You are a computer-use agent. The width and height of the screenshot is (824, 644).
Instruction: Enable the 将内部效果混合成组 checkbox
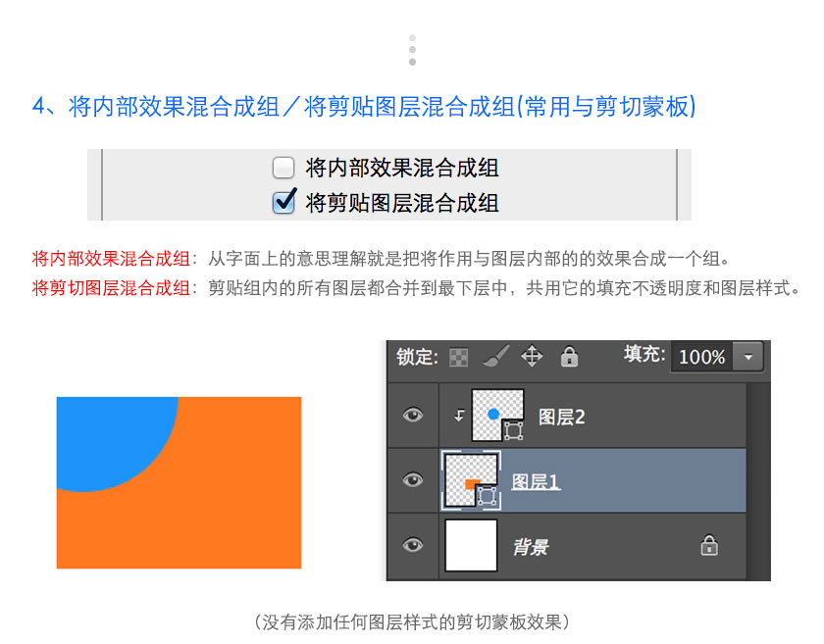point(283,167)
